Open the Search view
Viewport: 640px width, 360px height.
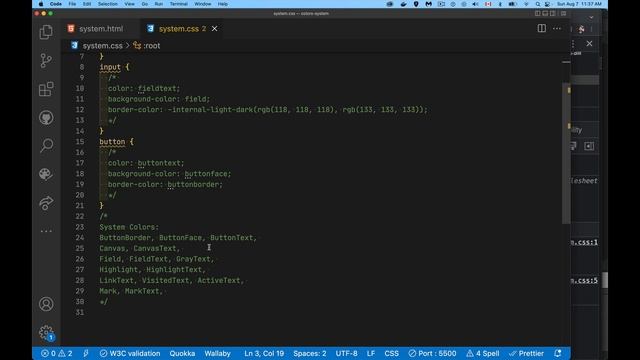[x=46, y=145]
